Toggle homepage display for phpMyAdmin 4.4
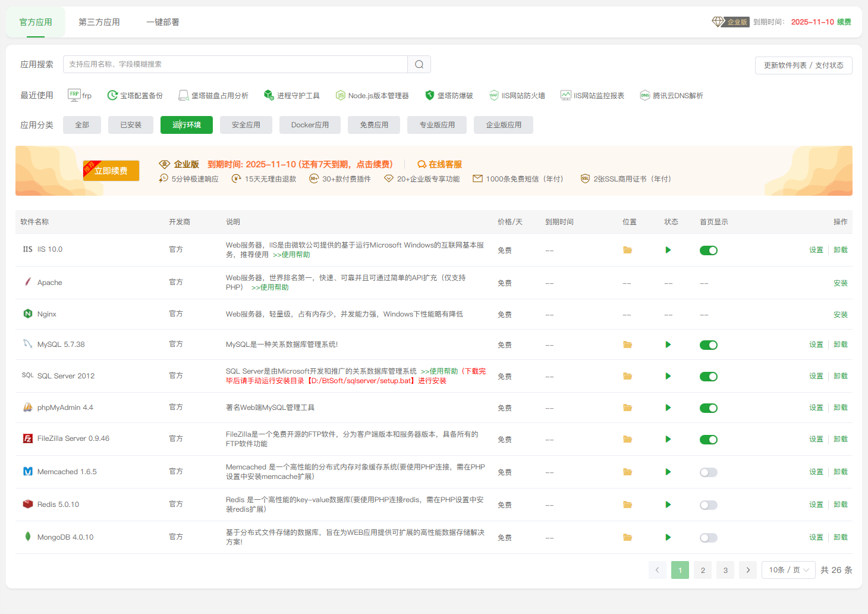The height and width of the screenshot is (614, 868). pos(708,408)
